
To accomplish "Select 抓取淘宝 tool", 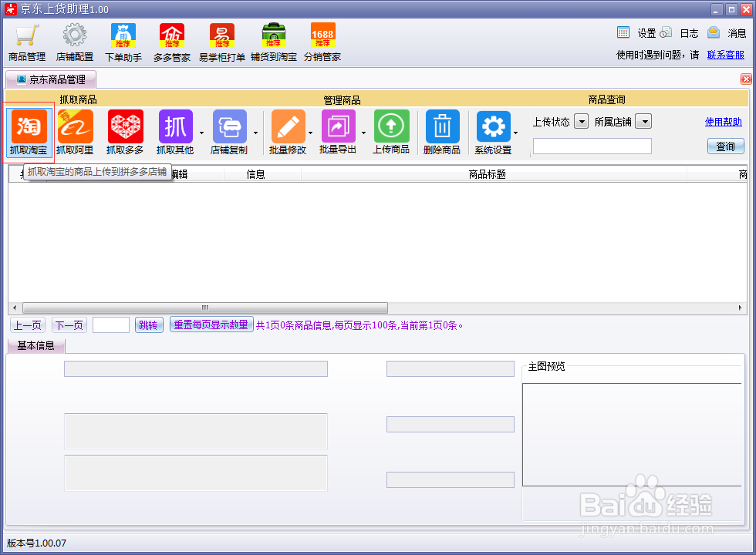I will (29, 133).
